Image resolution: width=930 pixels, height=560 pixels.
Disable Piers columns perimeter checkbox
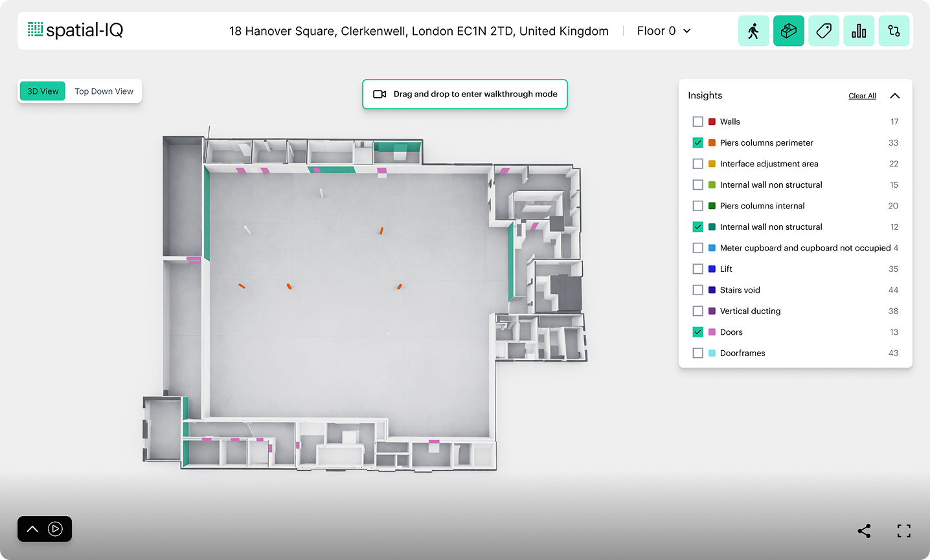click(x=697, y=142)
